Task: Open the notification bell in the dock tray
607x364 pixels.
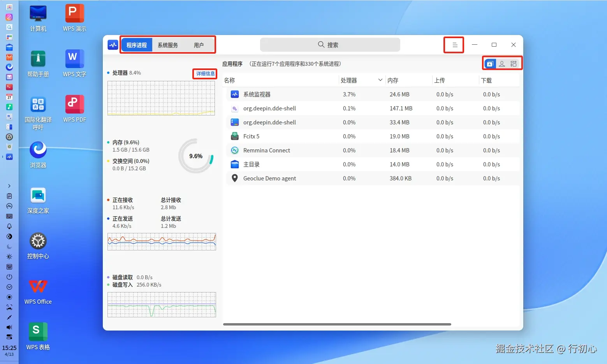Action: (9, 226)
